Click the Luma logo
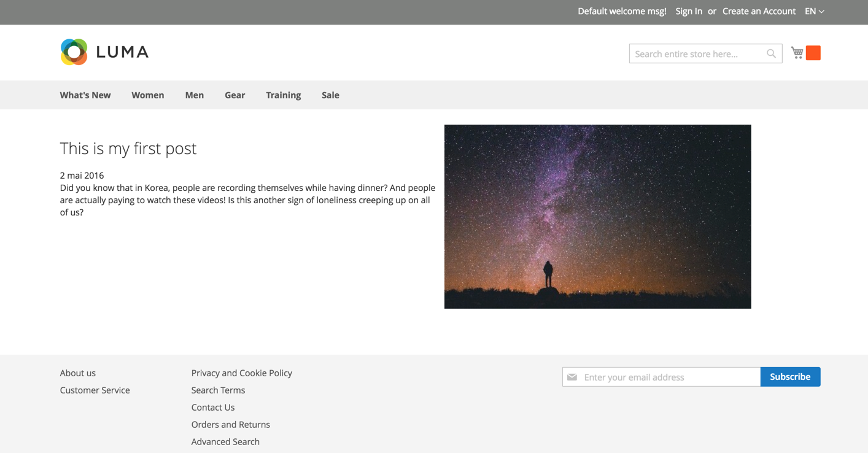Viewport: 868px width, 453px height. [x=104, y=52]
